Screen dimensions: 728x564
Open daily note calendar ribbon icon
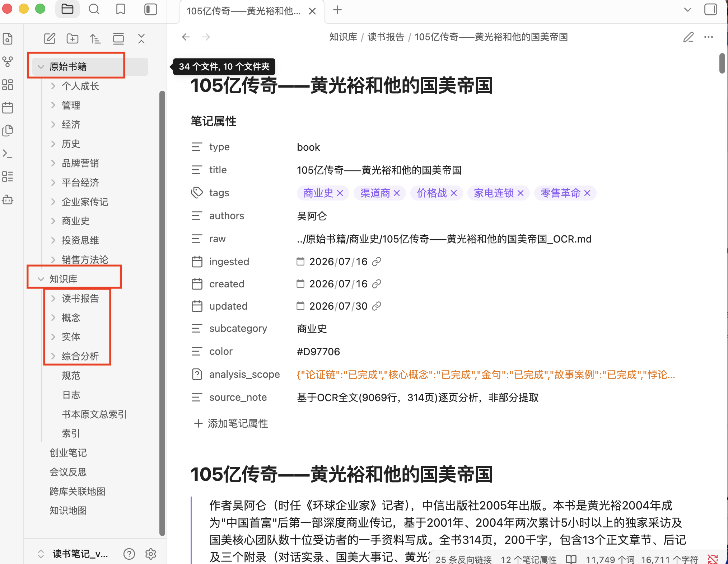[8, 108]
